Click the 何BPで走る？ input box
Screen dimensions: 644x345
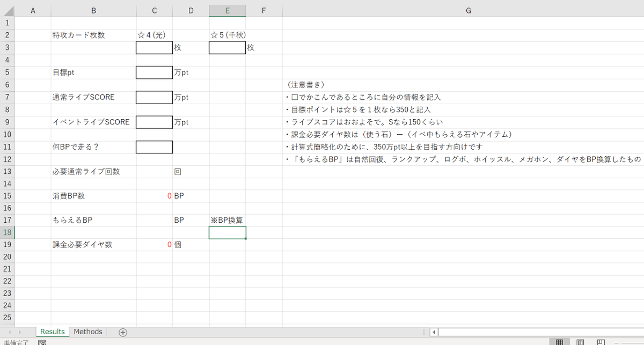pyautogui.click(x=155, y=146)
